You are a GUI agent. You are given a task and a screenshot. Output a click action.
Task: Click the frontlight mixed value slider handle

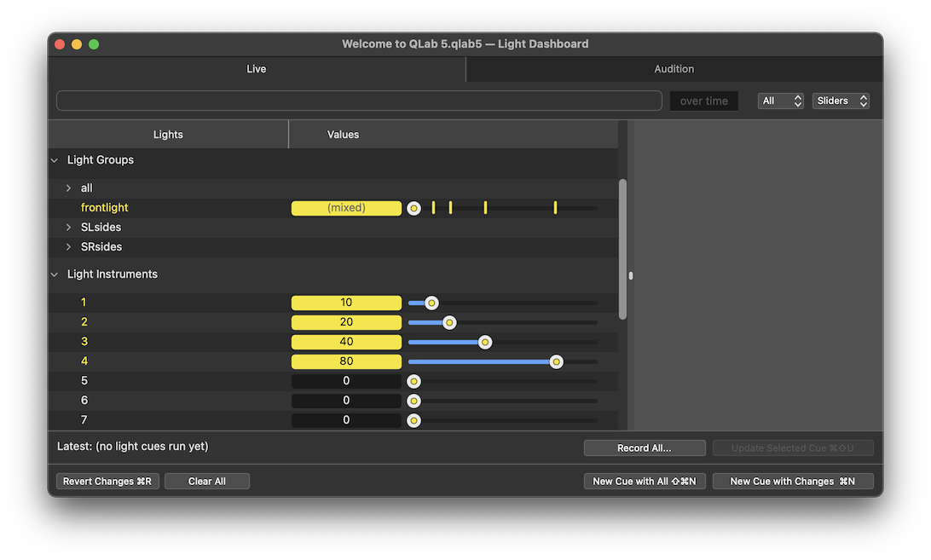tap(413, 208)
